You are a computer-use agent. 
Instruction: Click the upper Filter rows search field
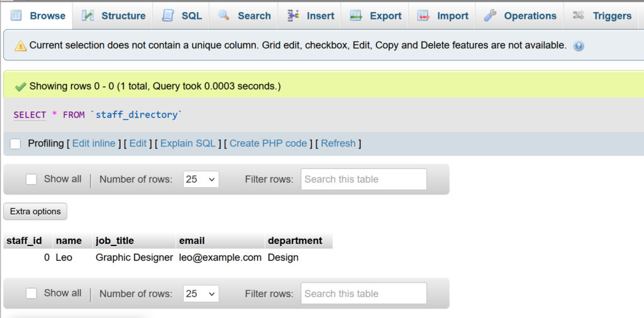364,179
